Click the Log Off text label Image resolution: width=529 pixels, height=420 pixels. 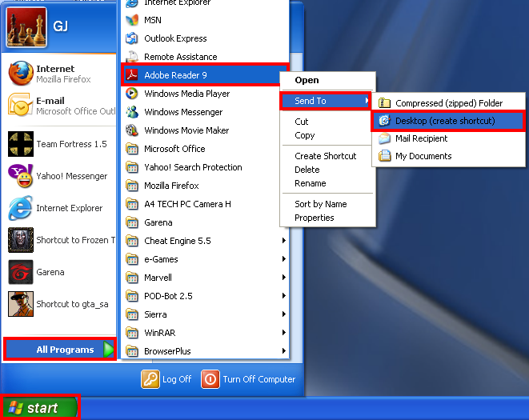point(177,379)
